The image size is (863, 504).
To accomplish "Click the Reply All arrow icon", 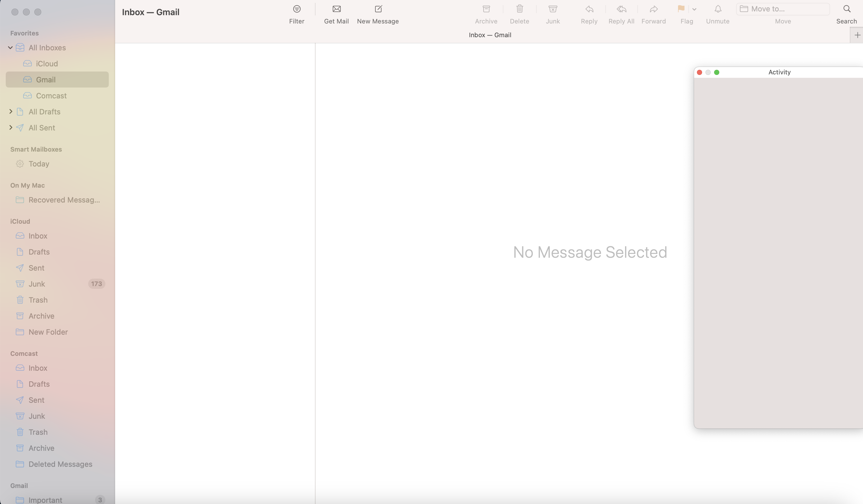I will pos(621,9).
